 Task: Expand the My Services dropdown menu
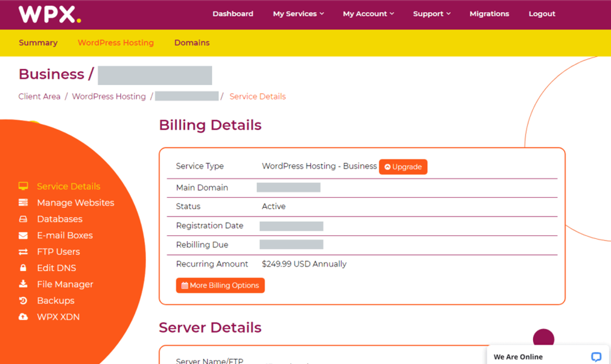298,14
